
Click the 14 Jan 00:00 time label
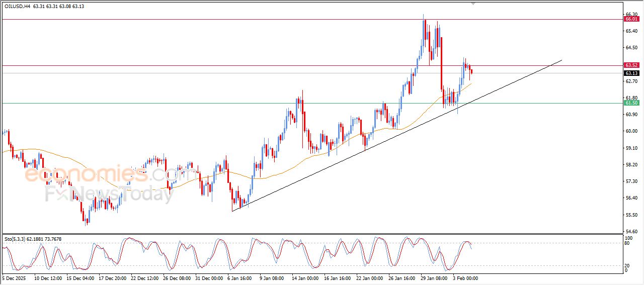coord(306,278)
